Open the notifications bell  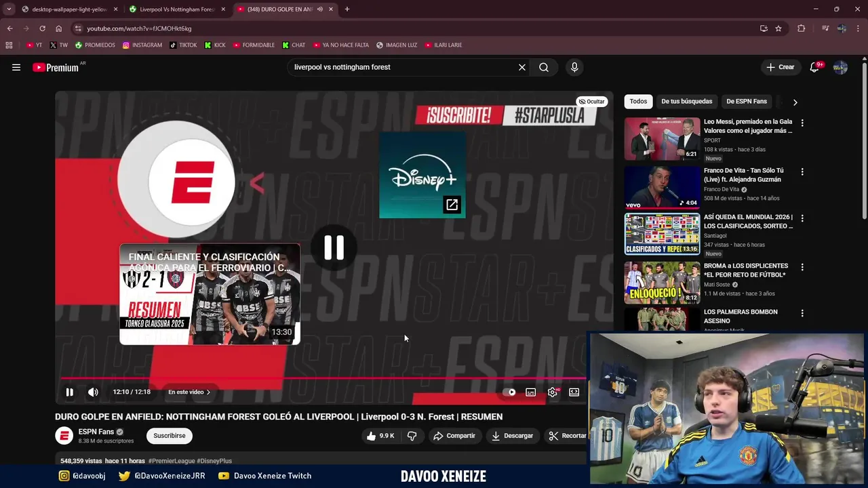click(x=816, y=67)
